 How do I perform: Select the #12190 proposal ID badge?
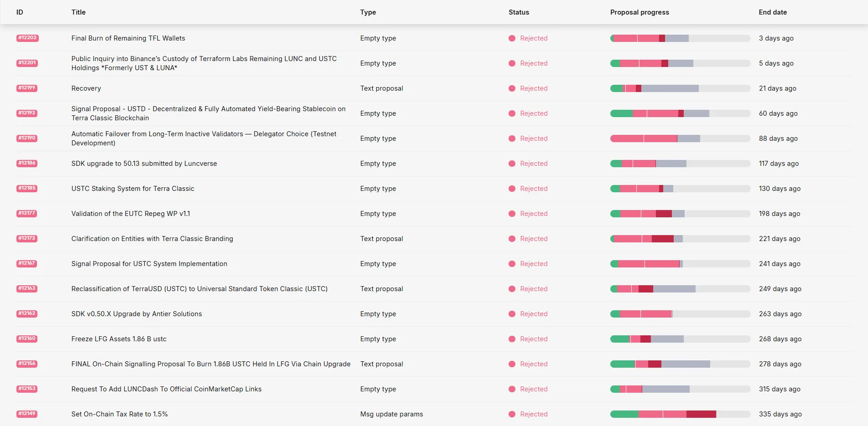[27, 138]
